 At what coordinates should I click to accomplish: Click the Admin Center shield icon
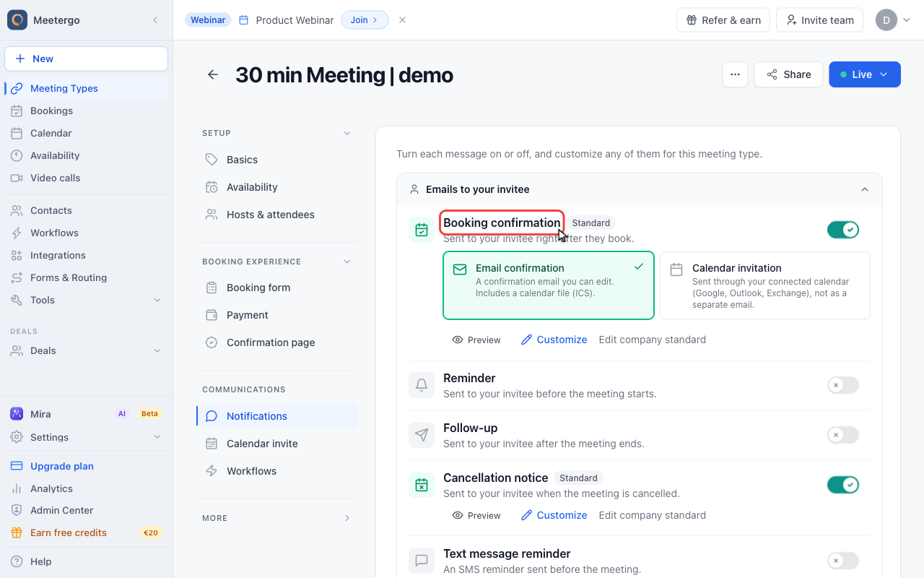pos(17,510)
